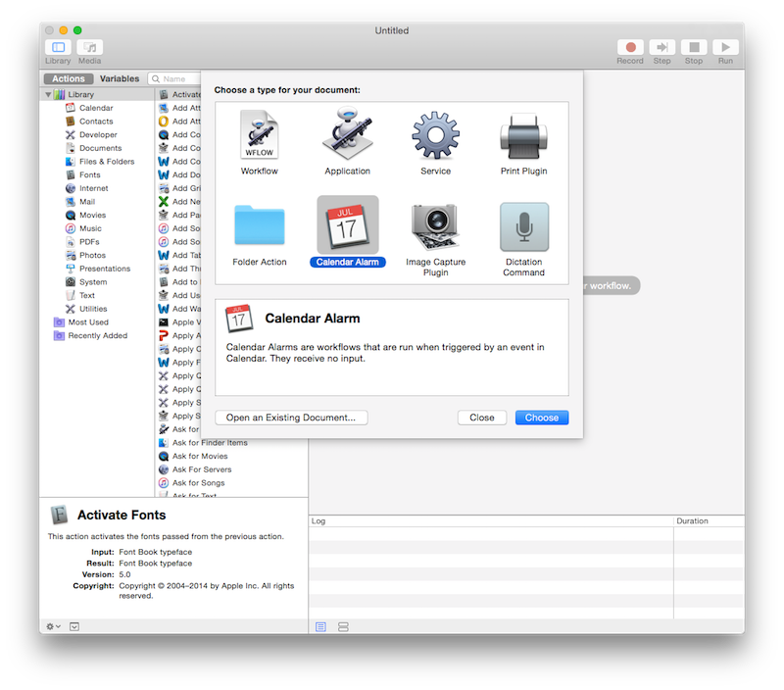Open Music category in Library
Image resolution: width=784 pixels, height=690 pixels.
tap(90, 228)
